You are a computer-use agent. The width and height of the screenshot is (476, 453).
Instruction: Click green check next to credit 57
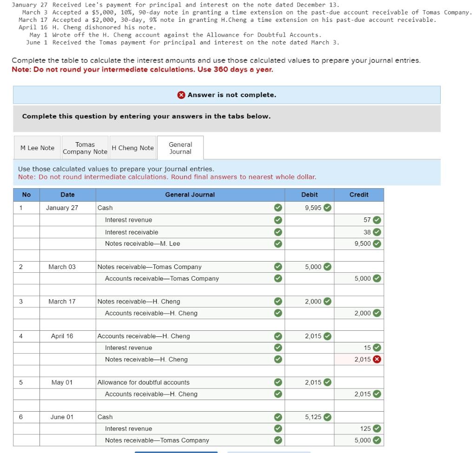click(377, 220)
